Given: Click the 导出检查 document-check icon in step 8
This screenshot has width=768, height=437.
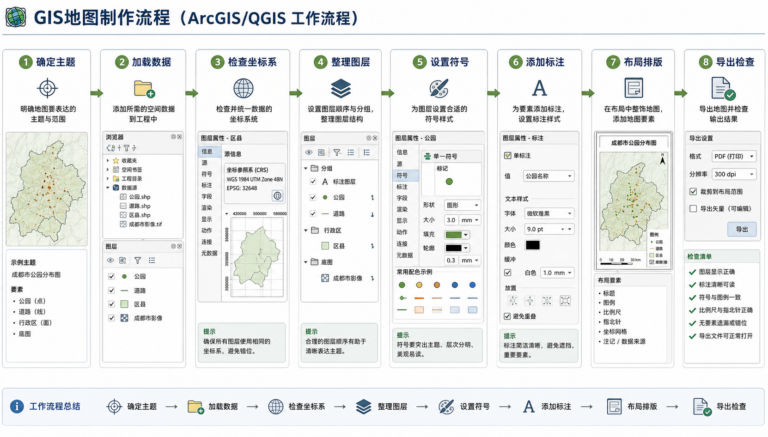Looking at the screenshot, I should click(x=723, y=89).
